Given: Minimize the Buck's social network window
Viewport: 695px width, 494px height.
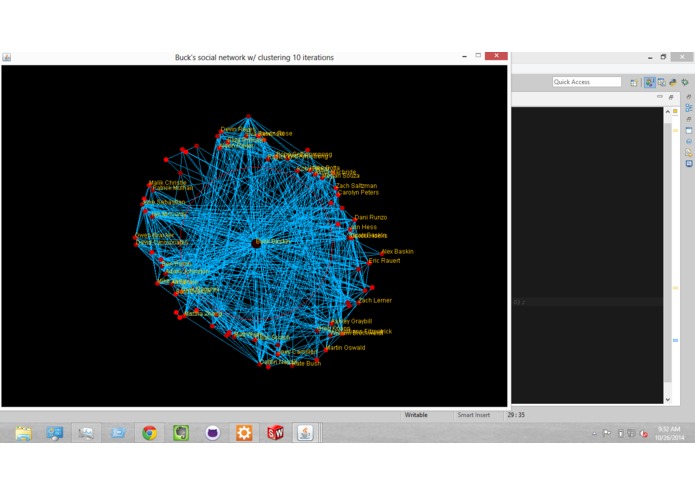Looking at the screenshot, I should pyautogui.click(x=464, y=56).
